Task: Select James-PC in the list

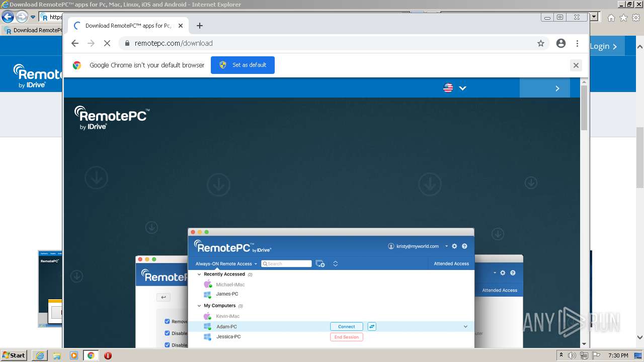Action: click(x=227, y=294)
